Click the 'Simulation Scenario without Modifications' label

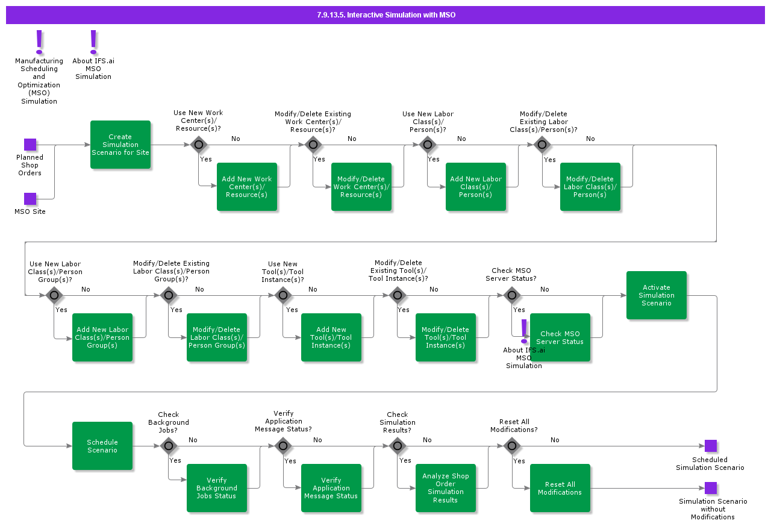(x=713, y=509)
